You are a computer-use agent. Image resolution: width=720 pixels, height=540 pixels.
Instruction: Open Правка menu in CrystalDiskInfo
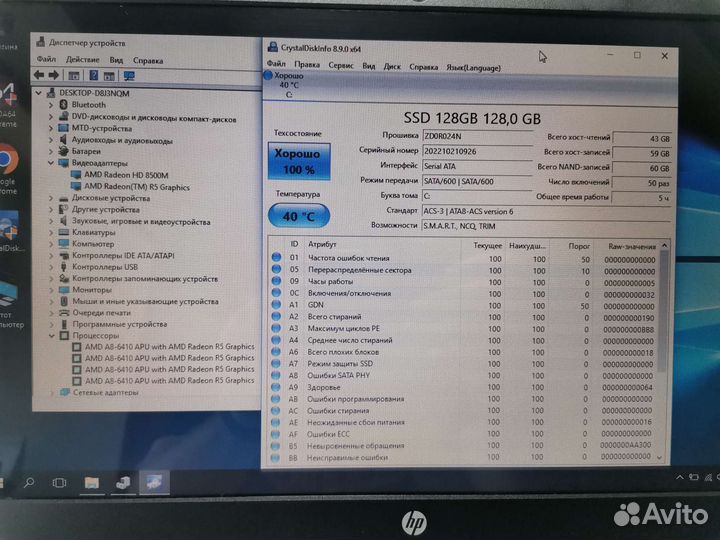307,65
